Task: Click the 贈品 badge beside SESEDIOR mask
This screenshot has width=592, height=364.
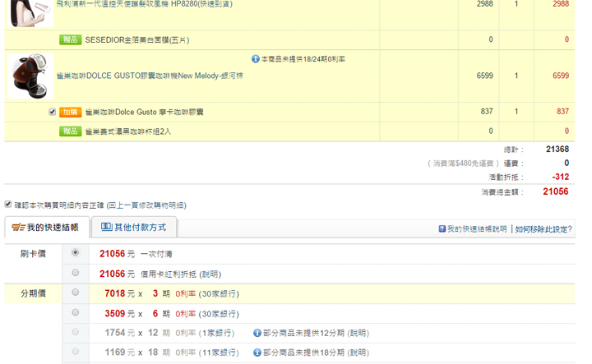Action: coord(70,39)
